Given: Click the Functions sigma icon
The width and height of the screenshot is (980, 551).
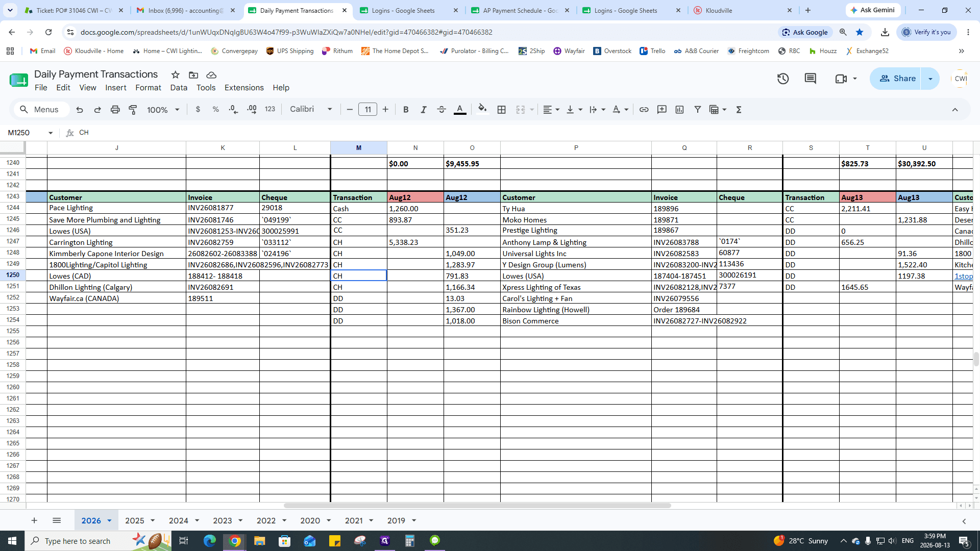Looking at the screenshot, I should click(x=739, y=110).
